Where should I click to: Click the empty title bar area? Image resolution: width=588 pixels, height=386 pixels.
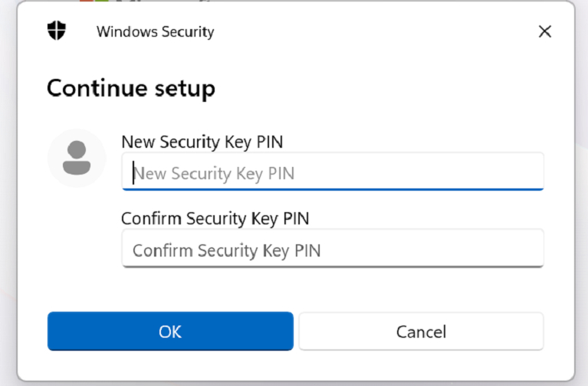point(368,31)
